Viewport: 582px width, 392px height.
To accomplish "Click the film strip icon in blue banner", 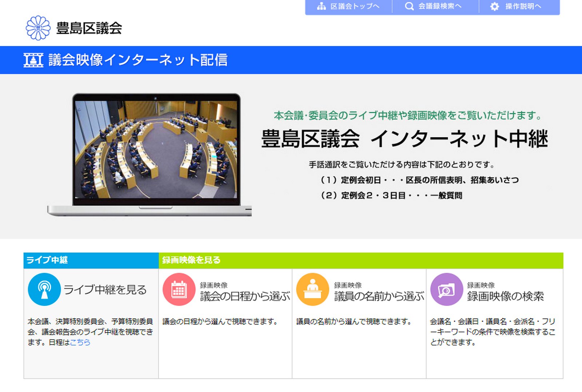I will pos(33,60).
